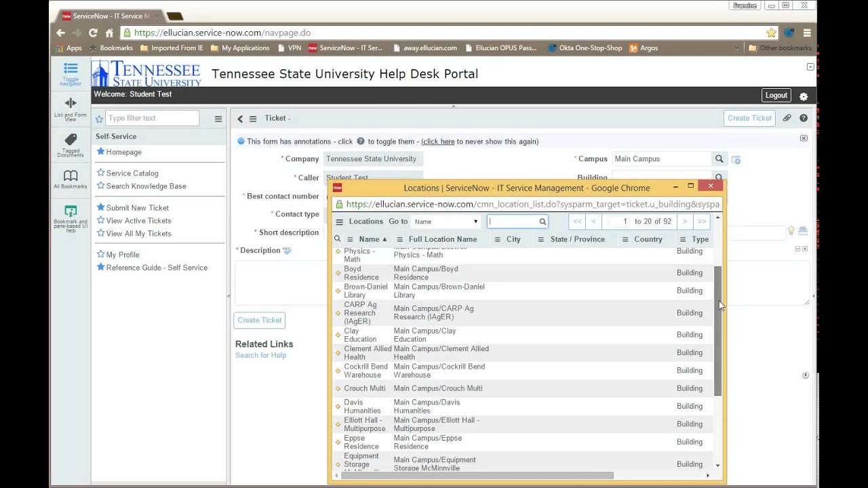Image resolution: width=868 pixels, height=488 pixels.
Task: Close the annotation message bar
Action: [804, 138]
